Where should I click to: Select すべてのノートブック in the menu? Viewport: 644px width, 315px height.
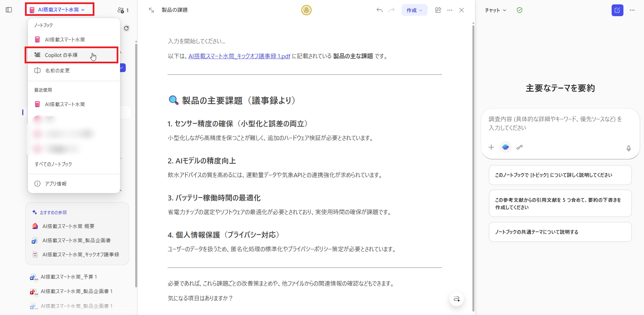(x=53, y=164)
